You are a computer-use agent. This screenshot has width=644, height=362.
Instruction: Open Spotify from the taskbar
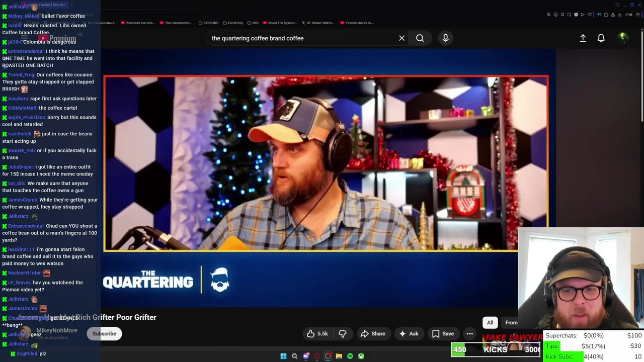(350, 356)
